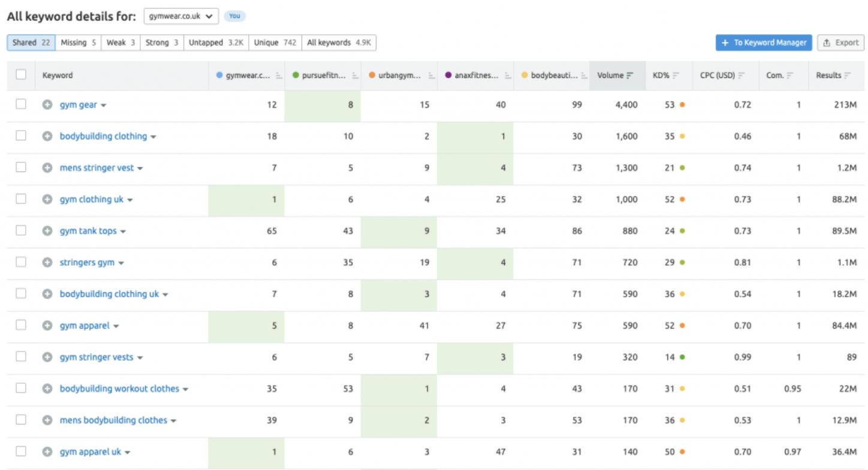Image resolution: width=868 pixels, height=470 pixels.
Task: Expand details via plus icon for gym tank tops
Action: (47, 231)
